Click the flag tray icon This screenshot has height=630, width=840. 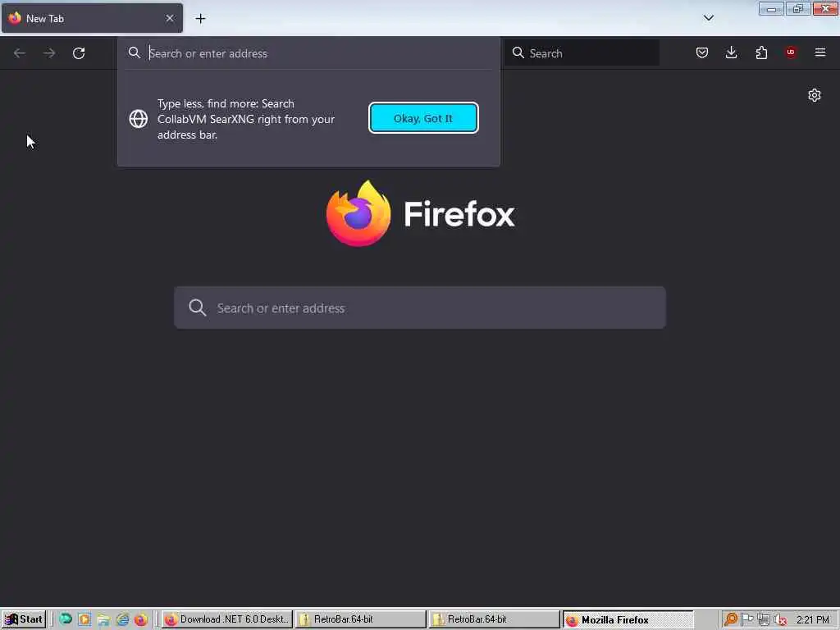point(747,620)
